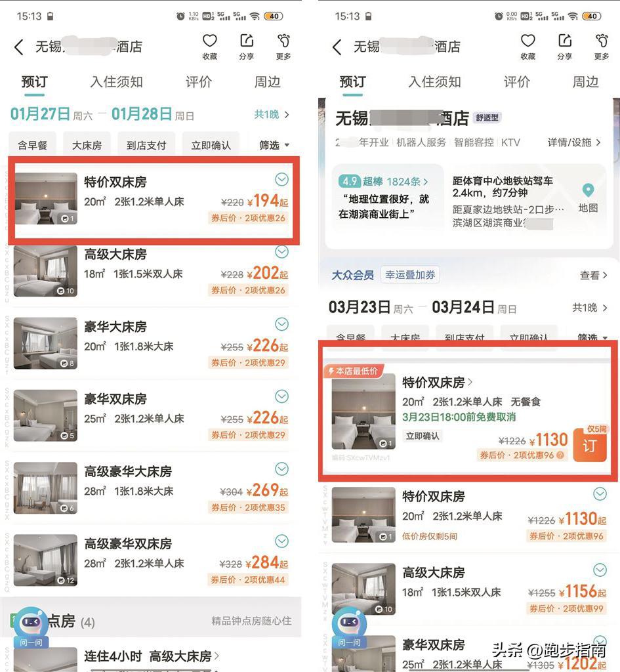Viewport: 620px width, 672px height.
Task: Switch to 评价 tab on right screen
Action: coord(517,82)
